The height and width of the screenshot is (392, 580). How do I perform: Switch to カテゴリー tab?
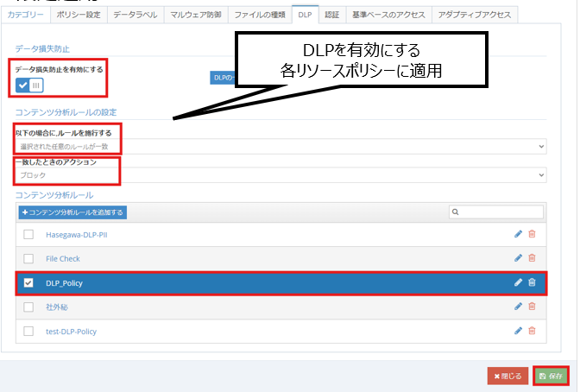26,15
